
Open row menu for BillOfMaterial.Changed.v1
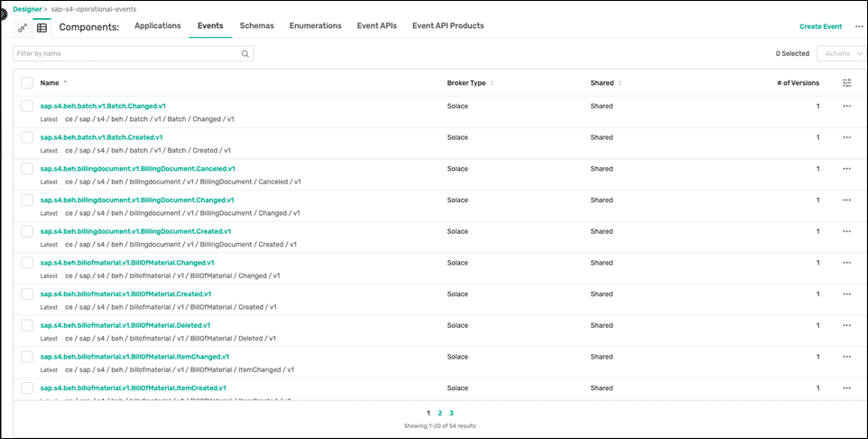[x=846, y=263]
